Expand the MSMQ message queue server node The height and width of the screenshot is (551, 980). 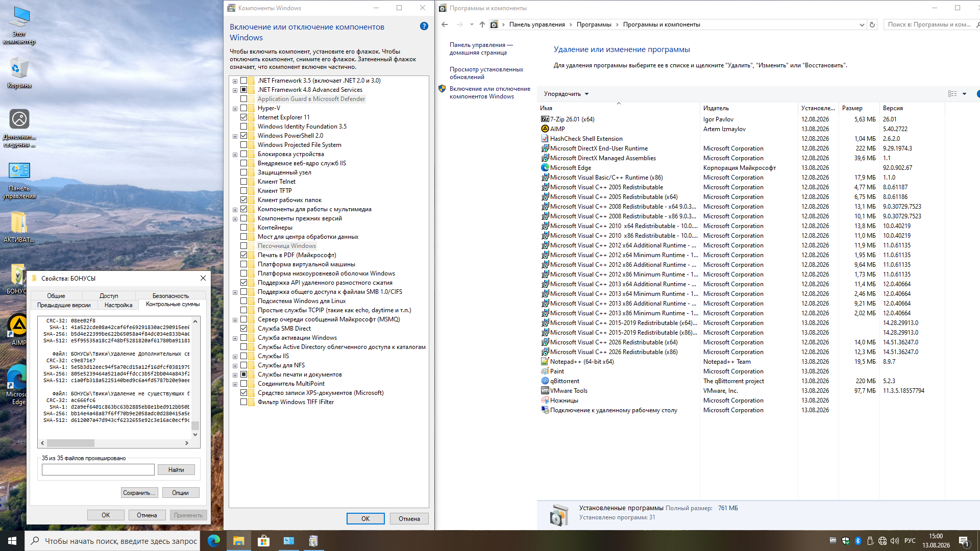click(x=235, y=320)
